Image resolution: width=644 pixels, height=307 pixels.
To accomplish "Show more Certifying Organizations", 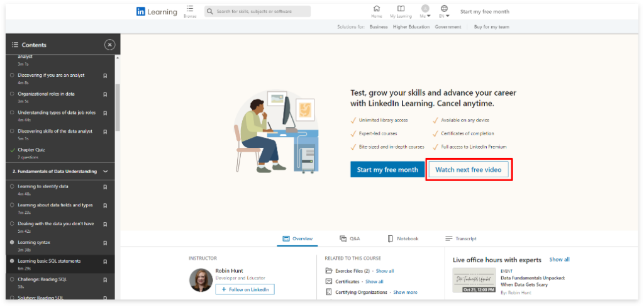I will pyautogui.click(x=406, y=292).
